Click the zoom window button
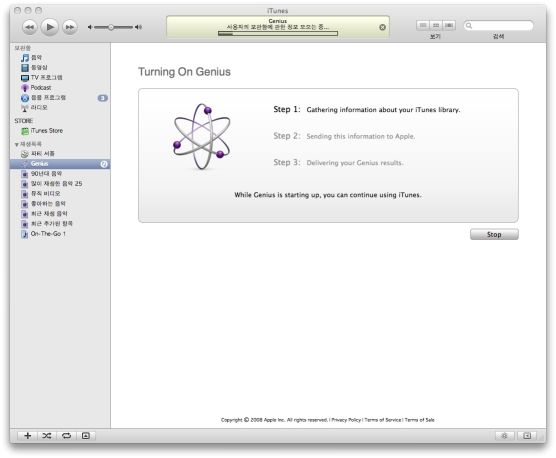Viewport: 556px width, 458px height. (x=39, y=10)
